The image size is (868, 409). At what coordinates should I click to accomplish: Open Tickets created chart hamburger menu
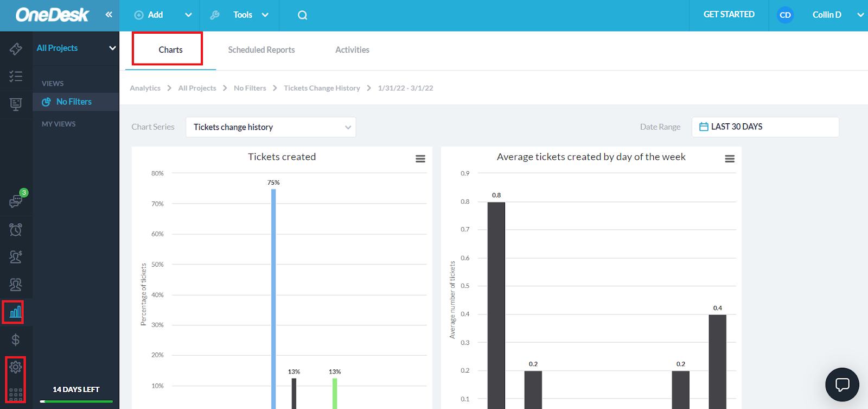click(x=420, y=159)
